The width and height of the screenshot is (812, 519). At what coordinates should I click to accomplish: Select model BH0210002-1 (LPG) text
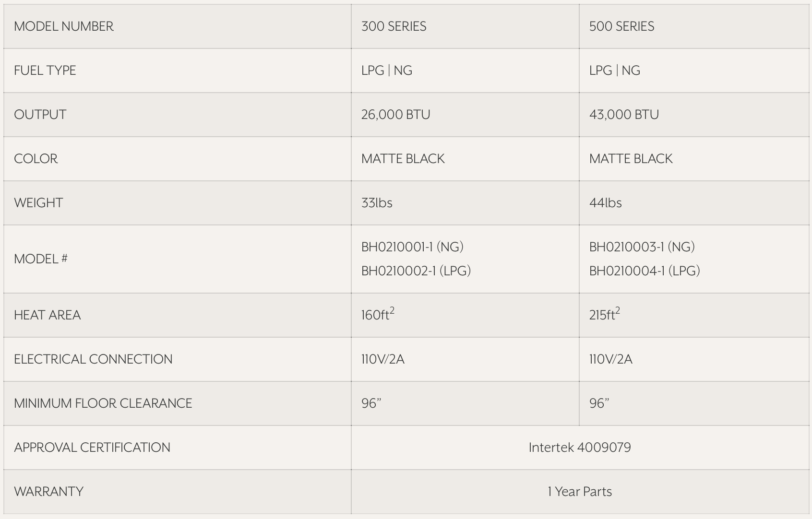pos(416,271)
